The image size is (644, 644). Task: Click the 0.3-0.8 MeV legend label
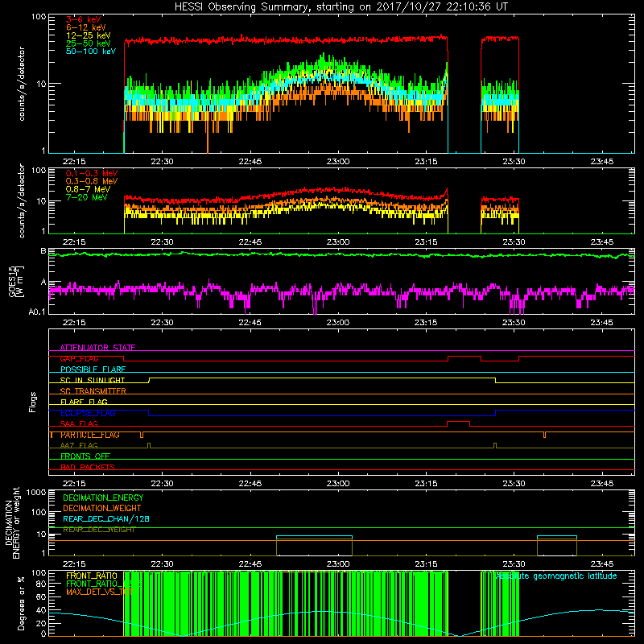92,181
